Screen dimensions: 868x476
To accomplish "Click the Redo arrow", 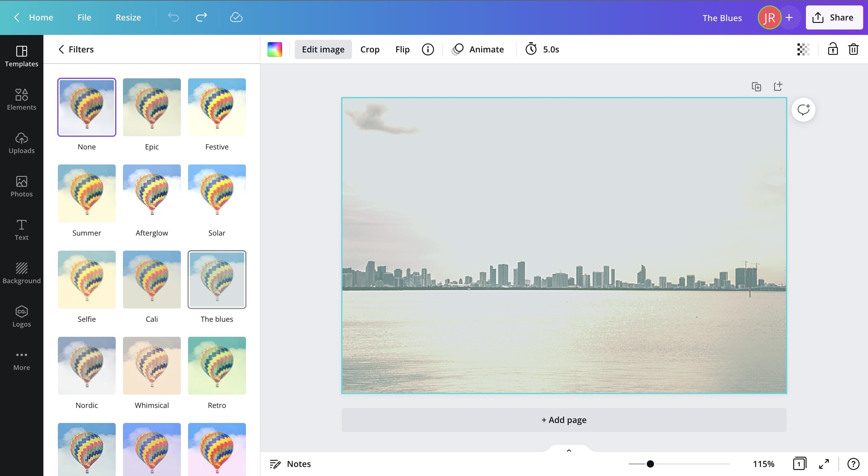I will click(x=201, y=17).
